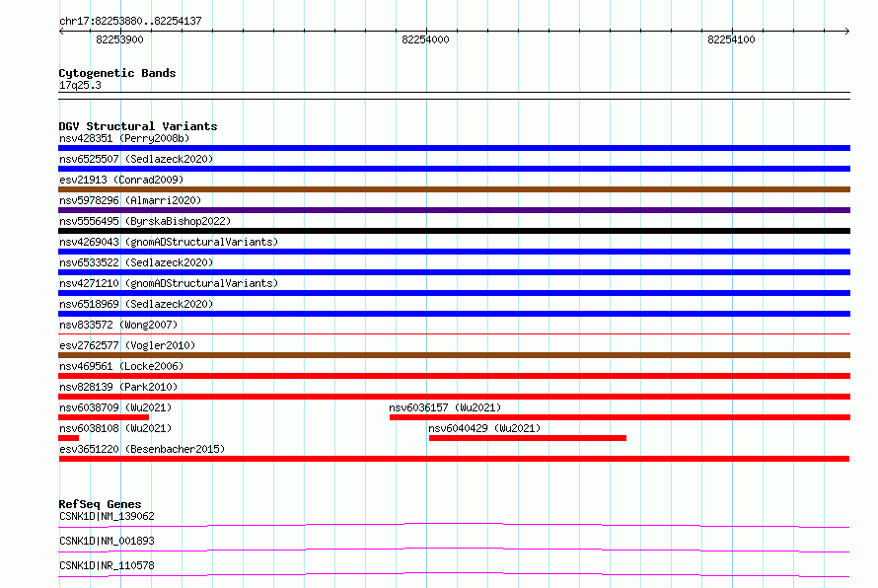Select the red bar under nsv828139

pos(454,397)
